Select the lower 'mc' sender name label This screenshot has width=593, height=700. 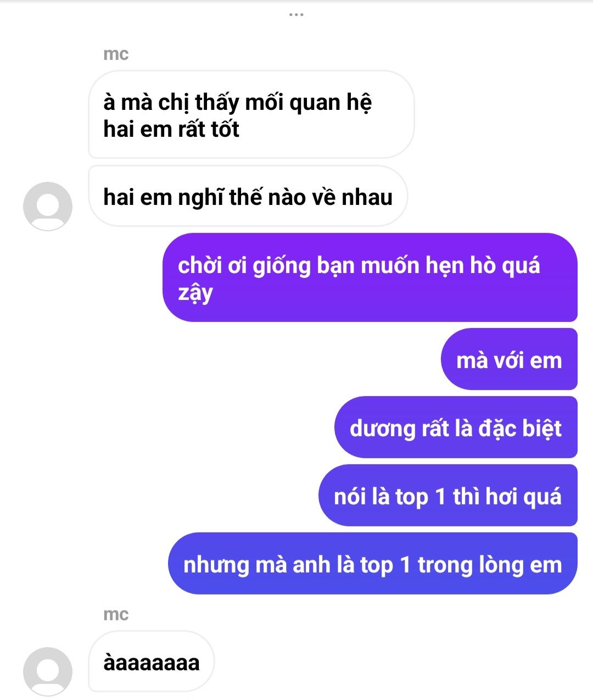click(116, 614)
